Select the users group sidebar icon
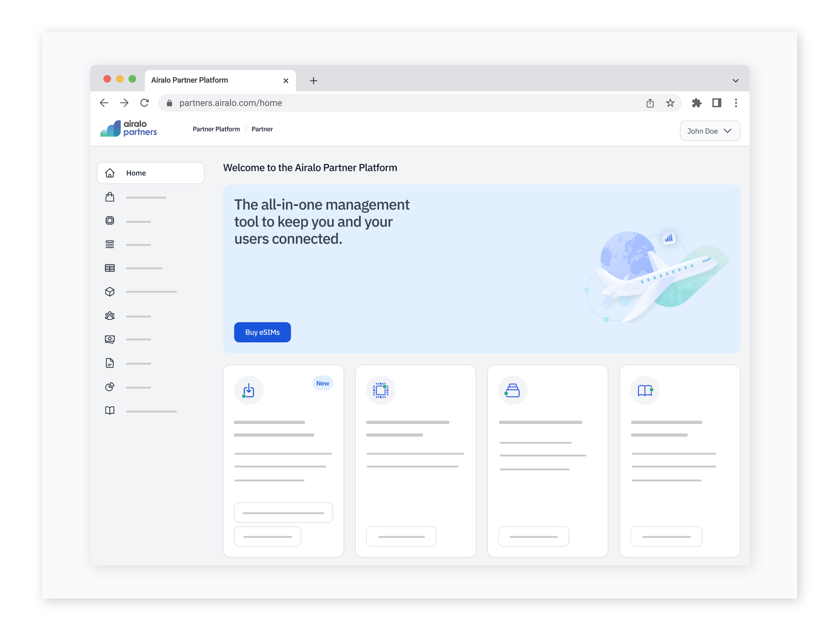Image resolution: width=840 pixels, height=630 pixels. point(110,316)
